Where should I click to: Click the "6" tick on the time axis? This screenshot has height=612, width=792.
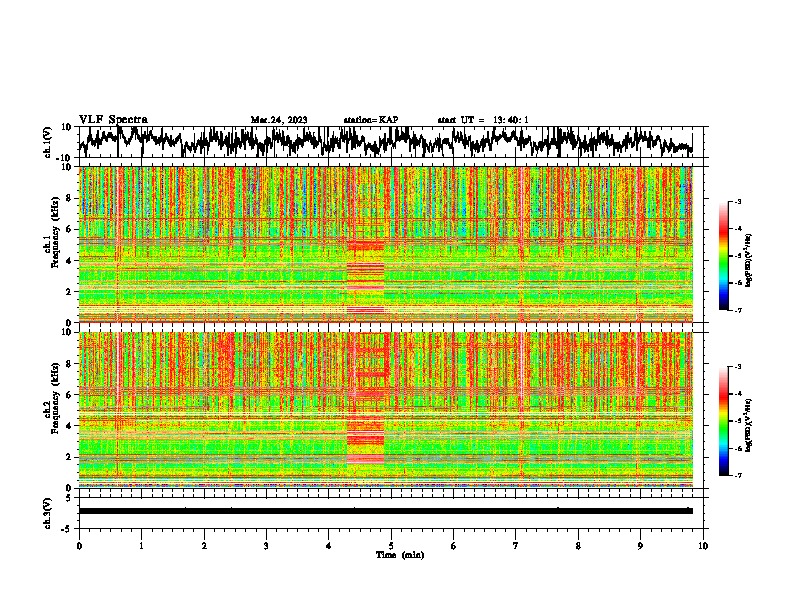[x=453, y=546]
